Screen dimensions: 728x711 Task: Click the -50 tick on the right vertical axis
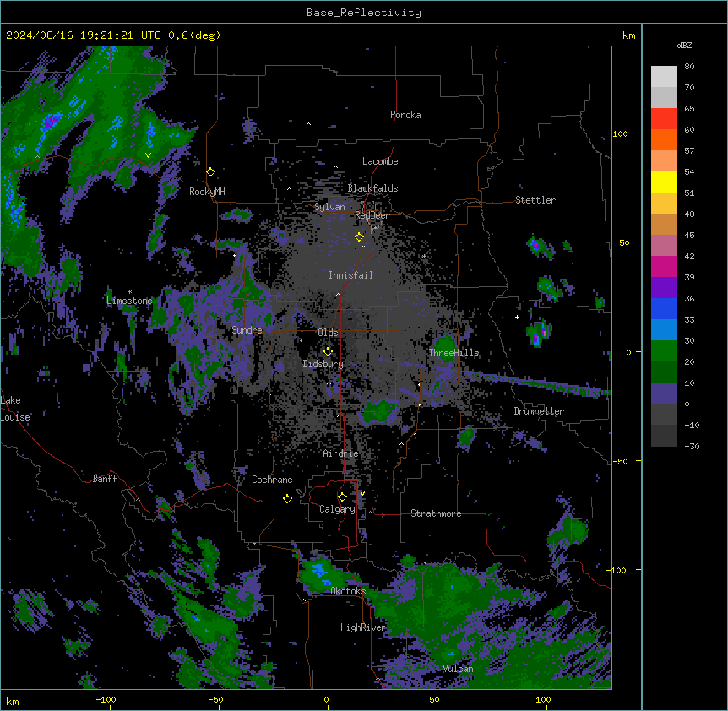(620, 461)
